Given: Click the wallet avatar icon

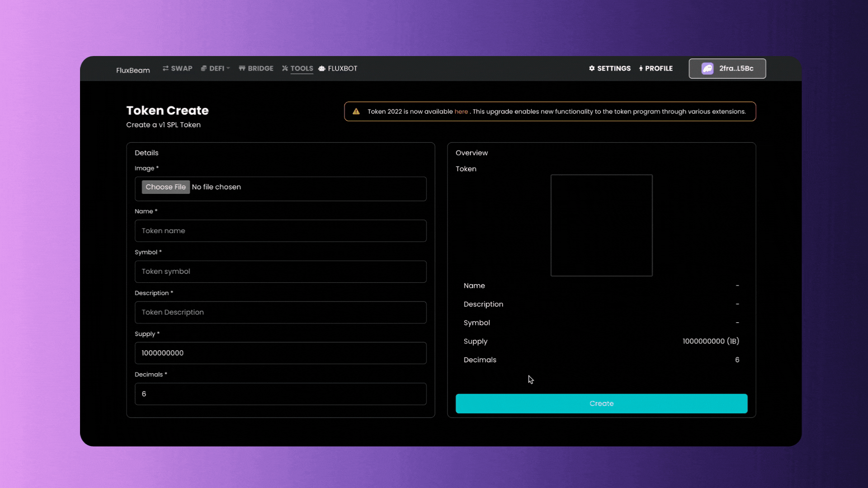Looking at the screenshot, I should point(708,68).
